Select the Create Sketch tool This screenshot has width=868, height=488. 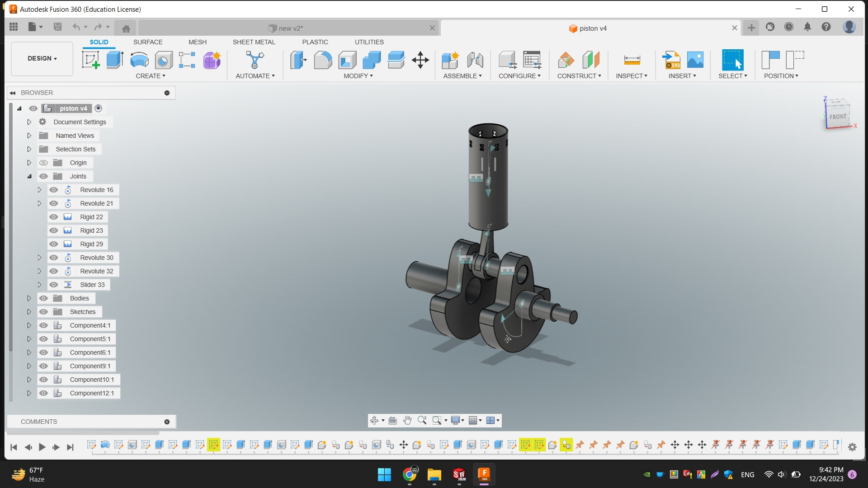[x=90, y=60]
